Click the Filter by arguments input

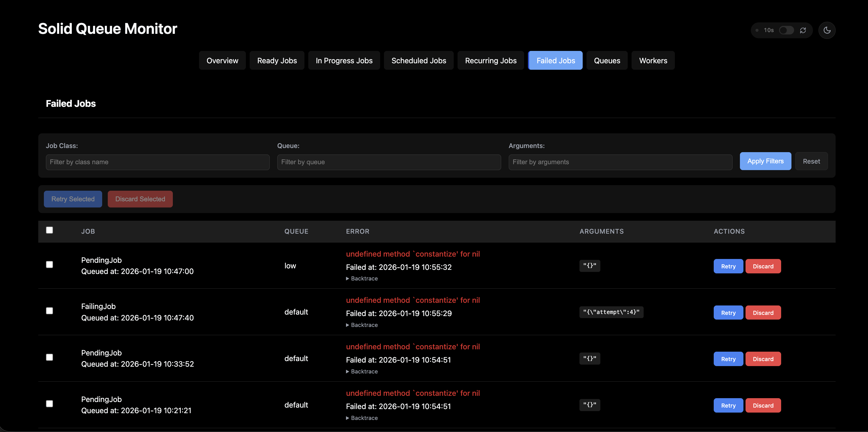[620, 162]
